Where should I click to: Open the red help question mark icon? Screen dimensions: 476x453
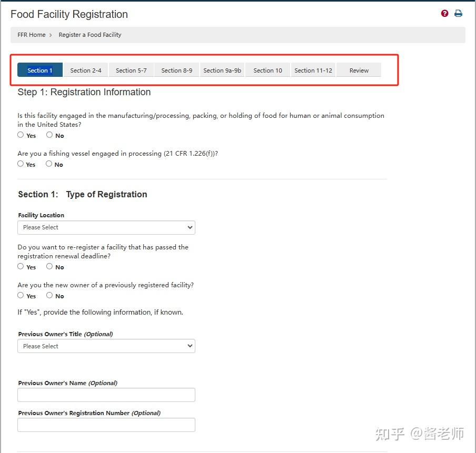point(444,13)
